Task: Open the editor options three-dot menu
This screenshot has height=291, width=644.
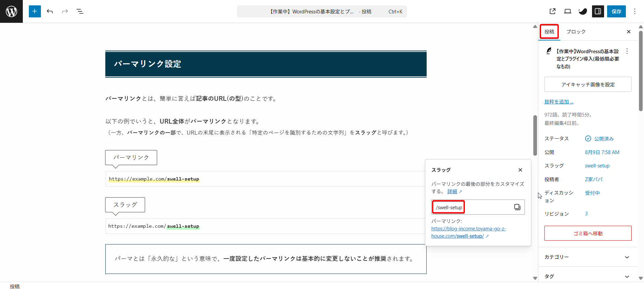Action: 635,11
